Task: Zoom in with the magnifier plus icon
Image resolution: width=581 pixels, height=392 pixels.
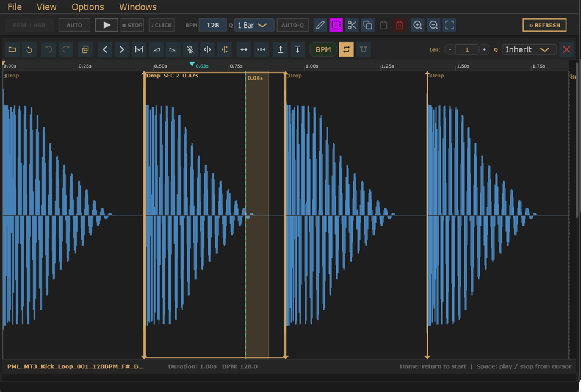Action: (x=417, y=25)
